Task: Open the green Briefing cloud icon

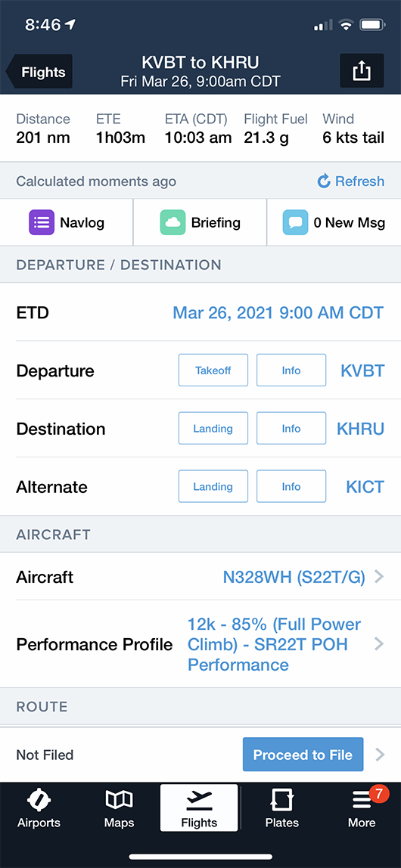Action: pyautogui.click(x=173, y=222)
